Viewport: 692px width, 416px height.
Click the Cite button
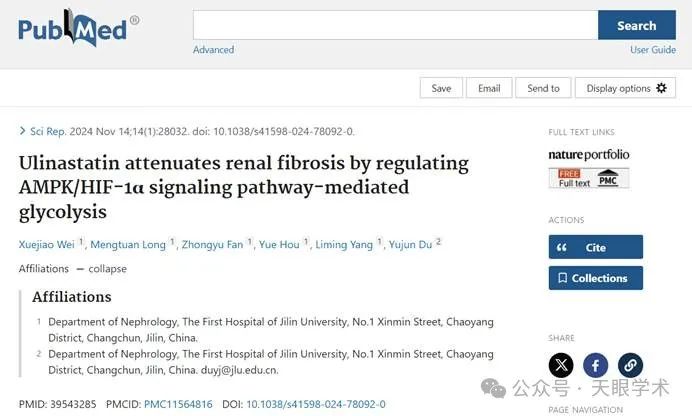pyautogui.click(x=596, y=247)
